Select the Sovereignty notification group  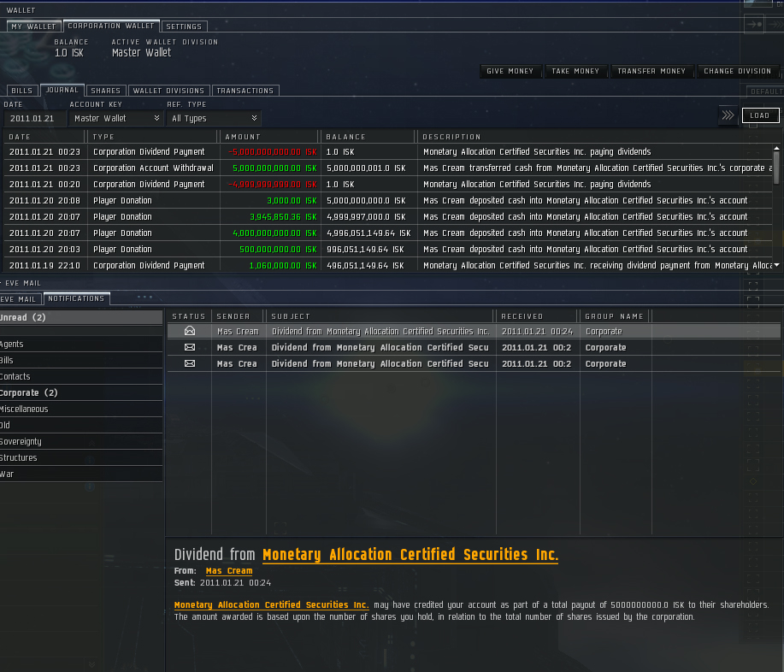tap(81, 441)
